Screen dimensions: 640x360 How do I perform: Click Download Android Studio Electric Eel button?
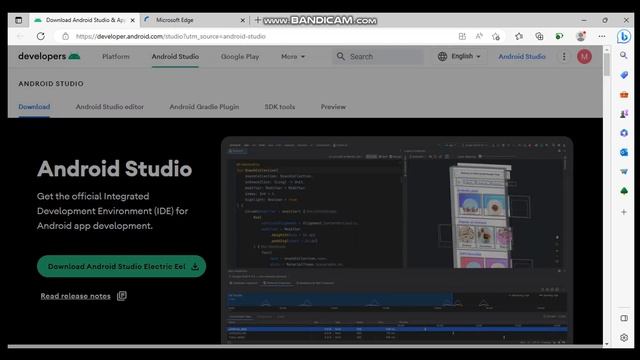pos(121,266)
